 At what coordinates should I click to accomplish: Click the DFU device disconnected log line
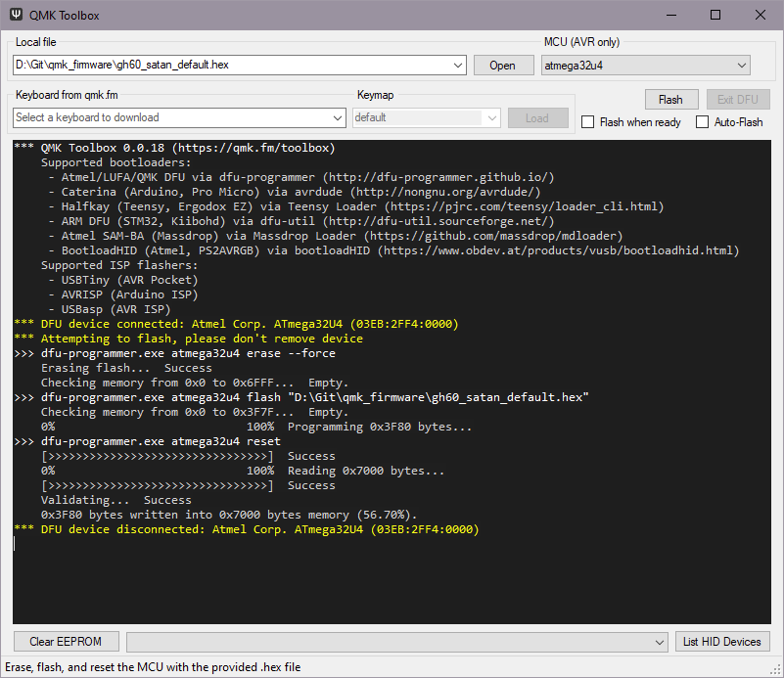[247, 529]
